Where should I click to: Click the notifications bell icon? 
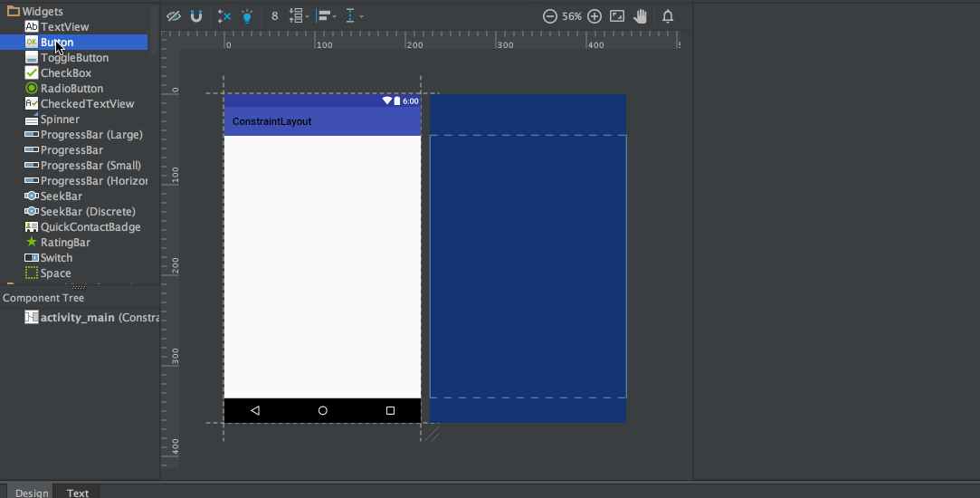pyautogui.click(x=668, y=16)
